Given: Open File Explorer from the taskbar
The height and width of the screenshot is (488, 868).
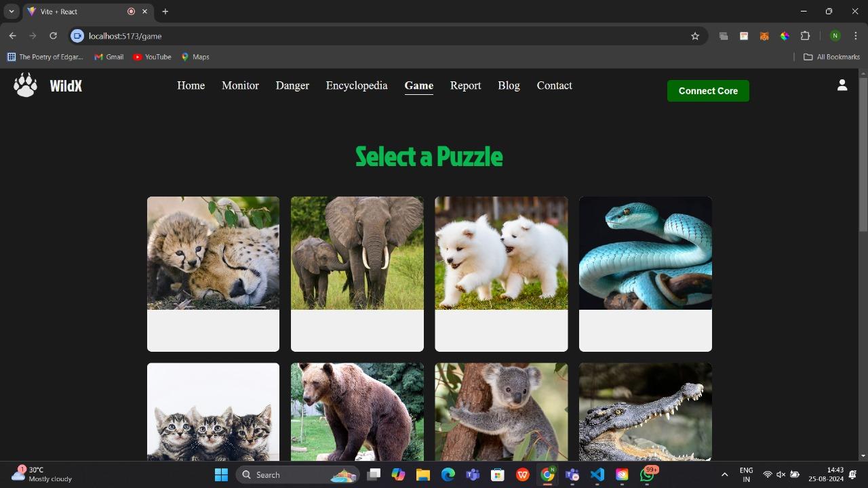Looking at the screenshot, I should click(x=422, y=474).
